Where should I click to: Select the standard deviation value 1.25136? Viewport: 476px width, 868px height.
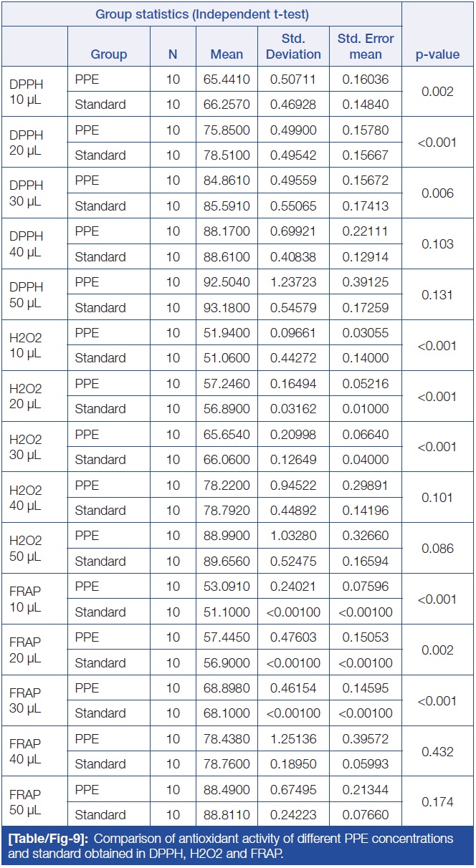click(x=292, y=739)
